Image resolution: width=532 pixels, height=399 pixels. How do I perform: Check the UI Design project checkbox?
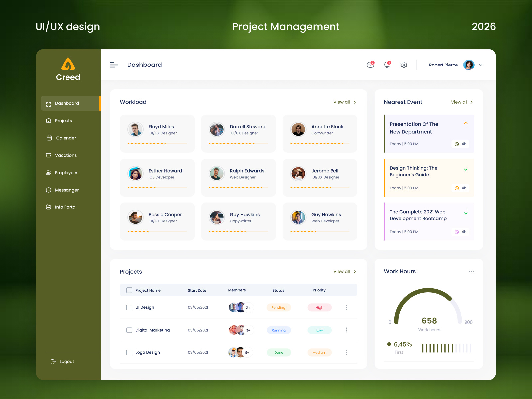pyautogui.click(x=129, y=307)
